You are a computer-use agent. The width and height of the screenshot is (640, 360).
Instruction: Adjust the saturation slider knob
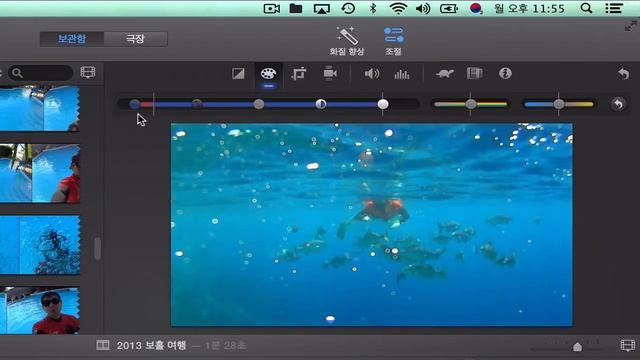pos(471,104)
